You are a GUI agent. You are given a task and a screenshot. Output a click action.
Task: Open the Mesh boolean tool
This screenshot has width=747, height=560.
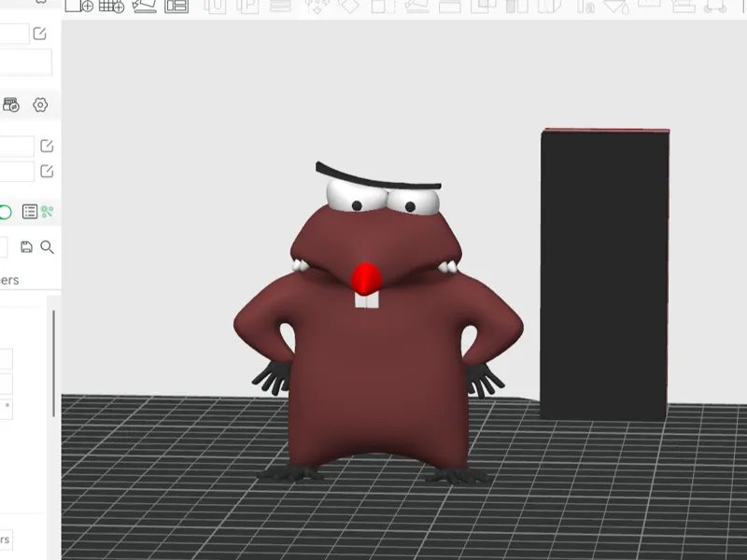pyautogui.click(x=483, y=6)
